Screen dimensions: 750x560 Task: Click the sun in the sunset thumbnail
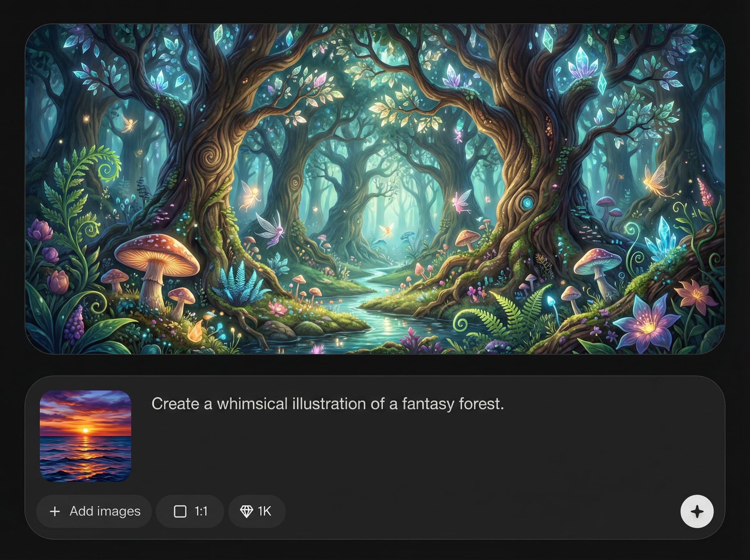[x=85, y=431]
